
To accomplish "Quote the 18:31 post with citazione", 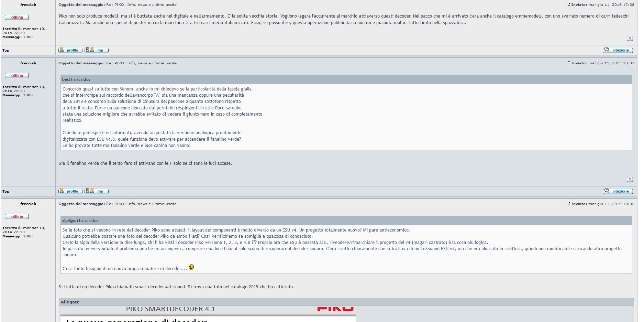I will tap(618, 191).
